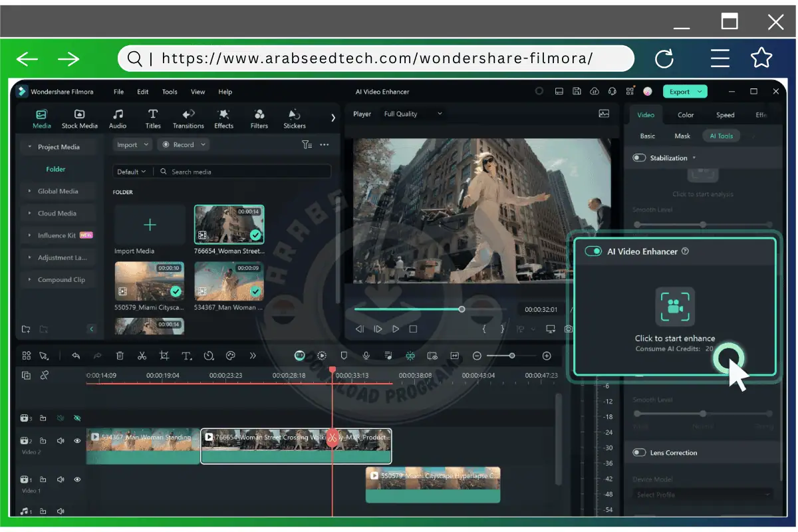Screen dimensions: 798x532
Task: Select the Media panel icon
Action: 41,118
